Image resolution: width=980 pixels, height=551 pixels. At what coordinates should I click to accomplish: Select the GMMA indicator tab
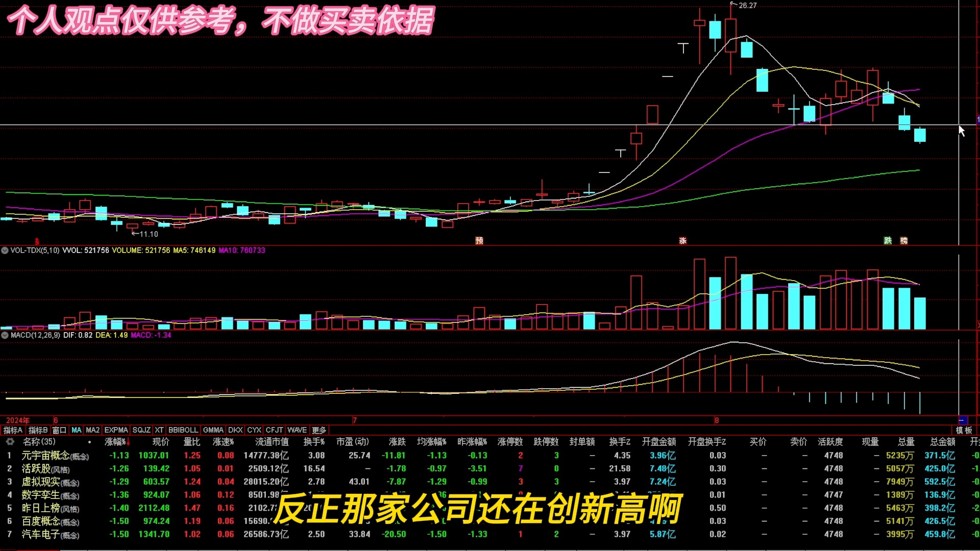(x=213, y=430)
